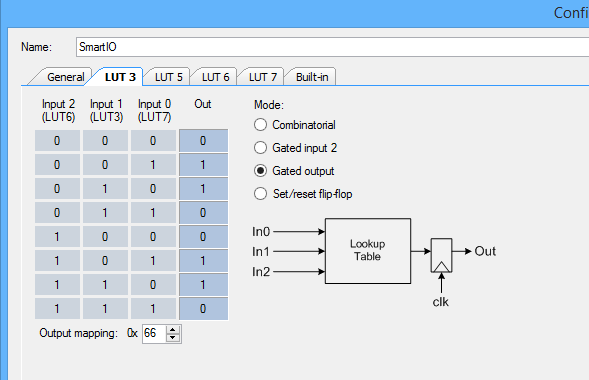This screenshot has height=380, width=589.
Task: Click the Name: label
Action: tap(36, 47)
